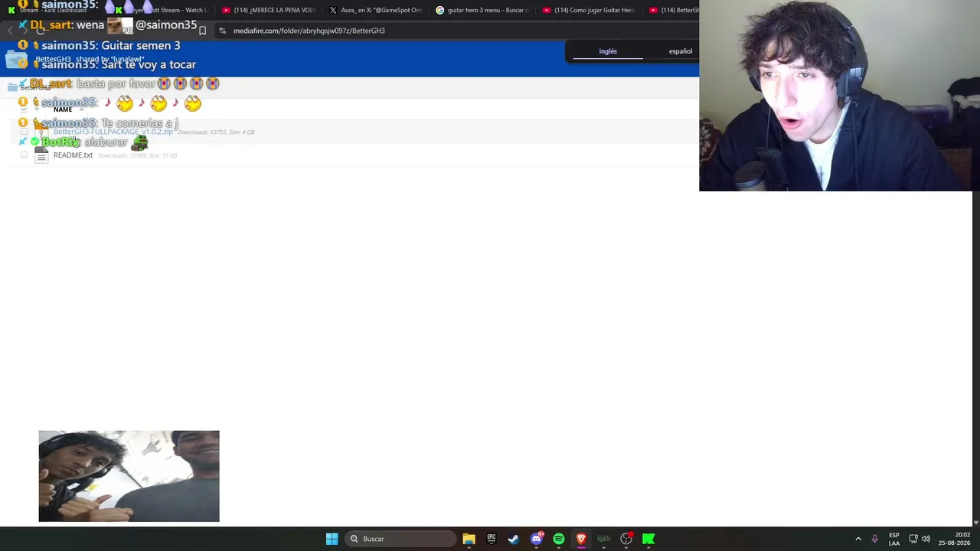Click the BetterGH3 folder breadcrumb
980x551 pixels.
35,87
